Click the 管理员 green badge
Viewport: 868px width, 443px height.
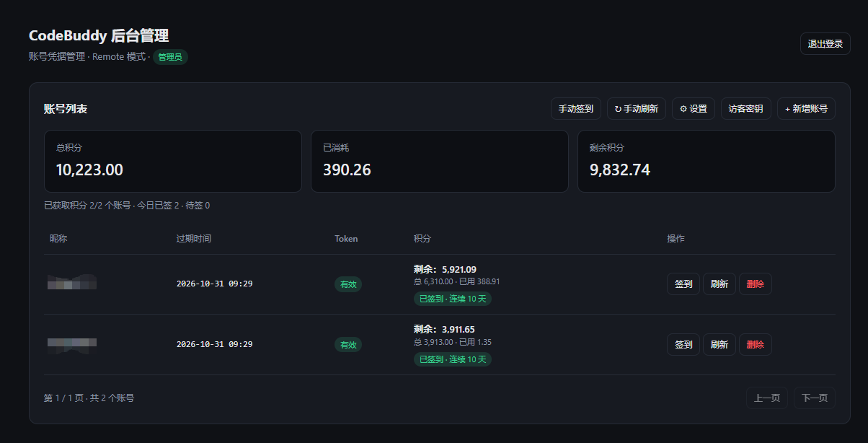(x=170, y=57)
